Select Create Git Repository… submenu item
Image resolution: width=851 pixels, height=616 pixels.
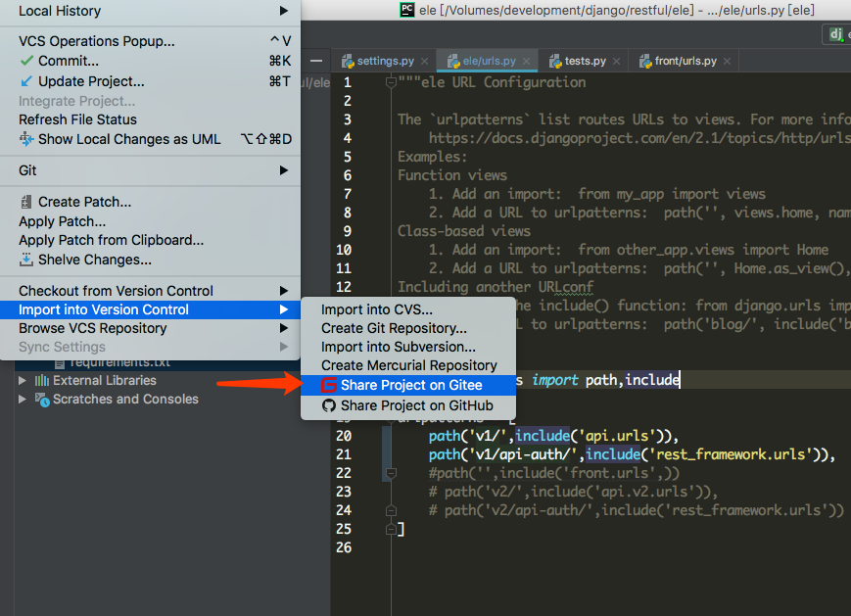(x=408, y=328)
